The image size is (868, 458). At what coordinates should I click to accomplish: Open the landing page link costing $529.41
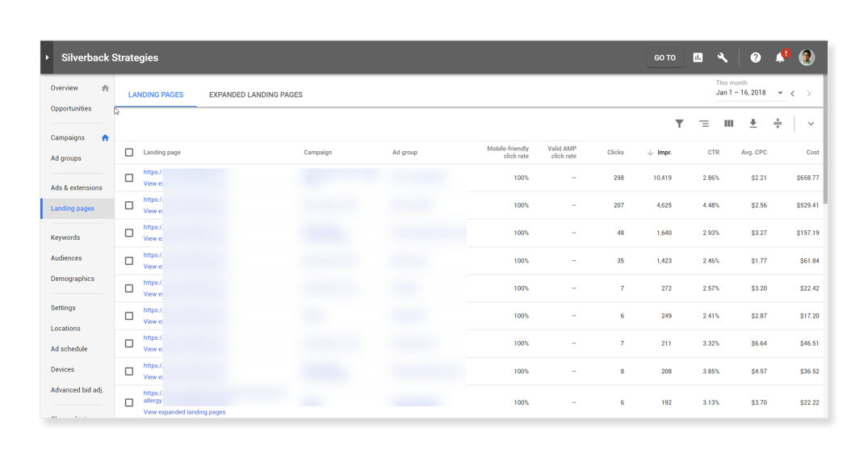coord(153,200)
